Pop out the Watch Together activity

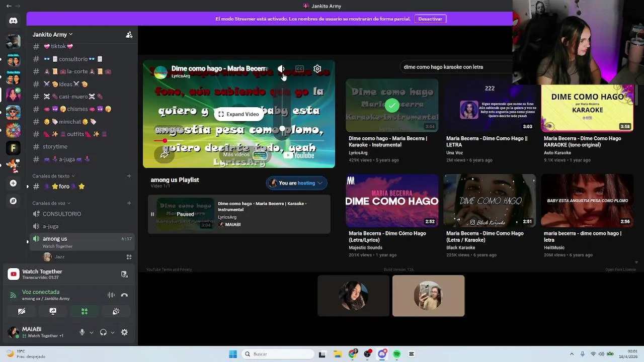(x=124, y=274)
